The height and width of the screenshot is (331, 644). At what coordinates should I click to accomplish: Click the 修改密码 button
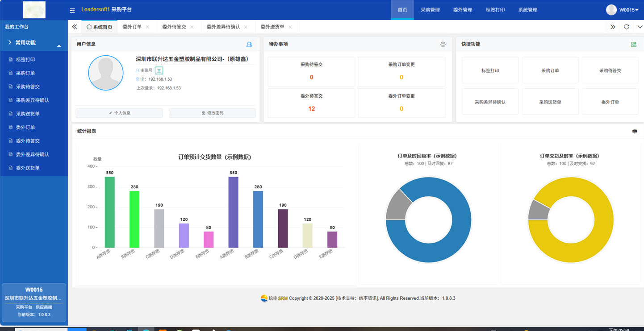click(212, 113)
